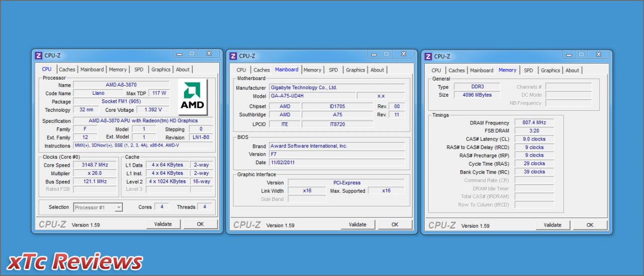Click the 29 clocks Cycle Time value
The image size is (644, 276).
[x=534, y=163]
